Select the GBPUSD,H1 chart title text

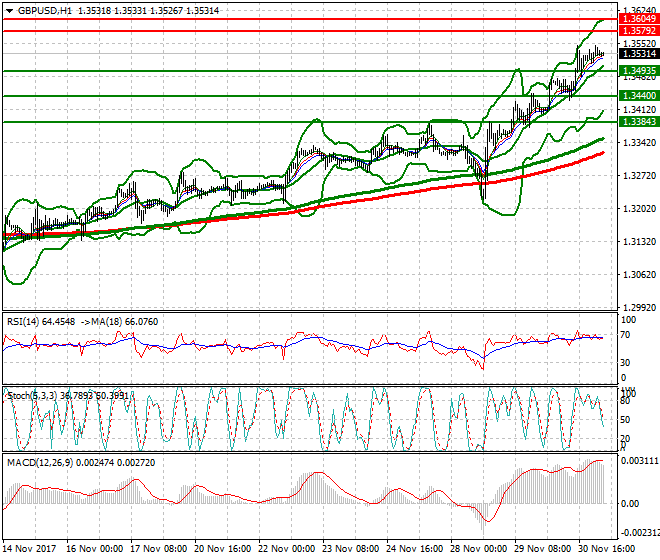pyautogui.click(x=45, y=11)
